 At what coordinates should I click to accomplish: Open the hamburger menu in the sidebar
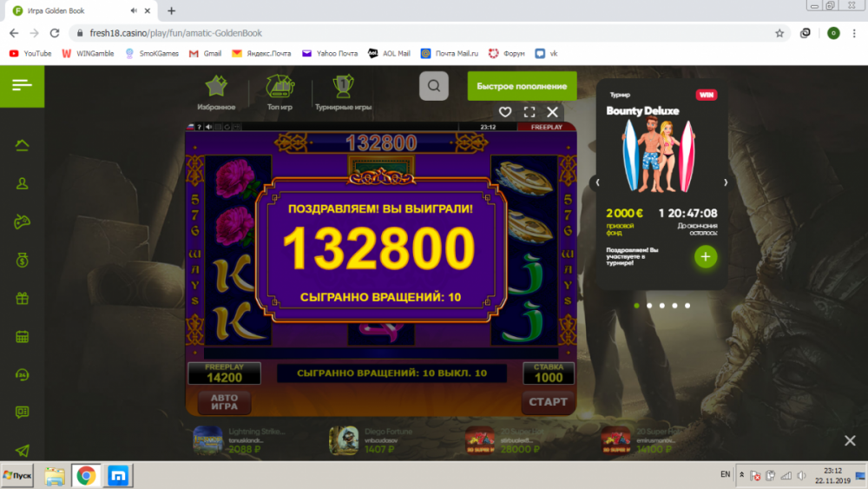(22, 85)
